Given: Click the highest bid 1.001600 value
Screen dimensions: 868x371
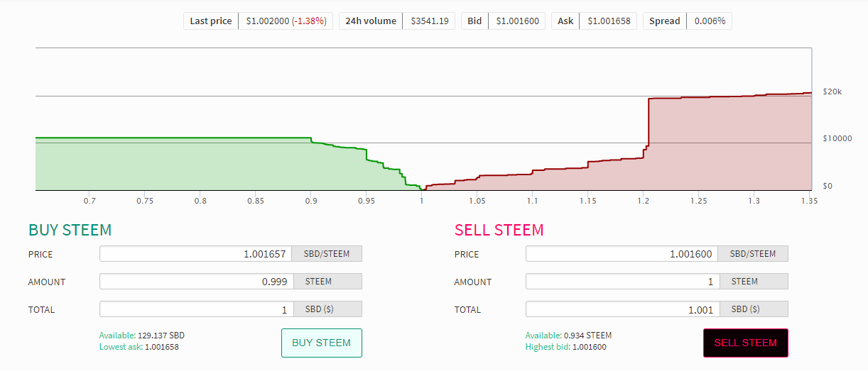Looking at the screenshot, I should [589, 347].
